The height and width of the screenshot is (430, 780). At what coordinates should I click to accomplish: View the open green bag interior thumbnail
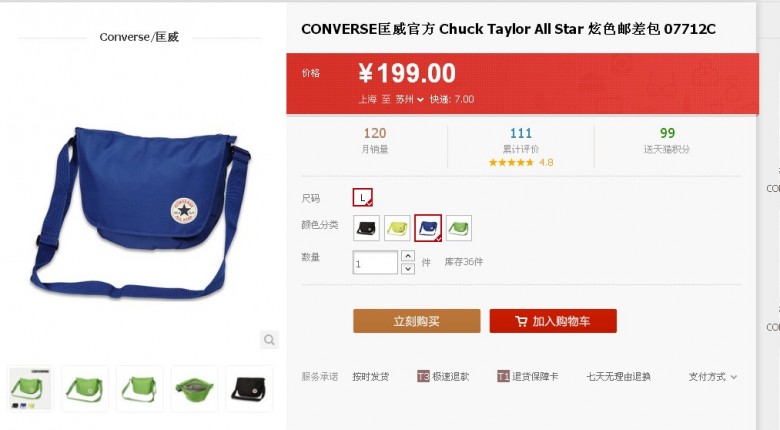coord(194,389)
